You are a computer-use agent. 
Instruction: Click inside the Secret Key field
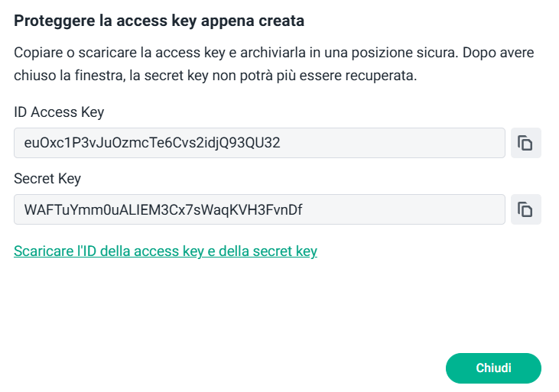tap(259, 209)
